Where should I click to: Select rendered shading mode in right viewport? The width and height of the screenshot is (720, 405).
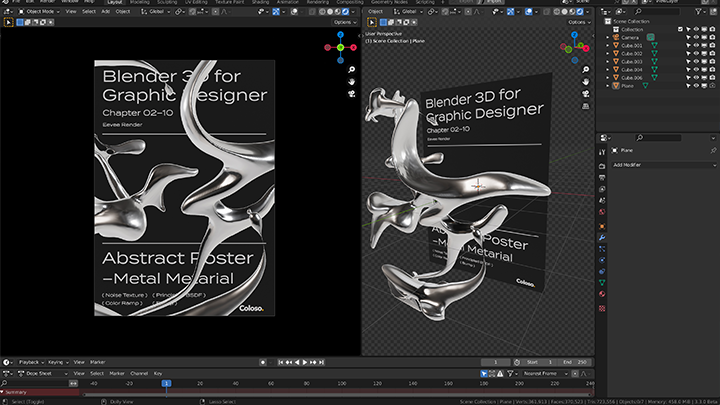pyautogui.click(x=580, y=11)
